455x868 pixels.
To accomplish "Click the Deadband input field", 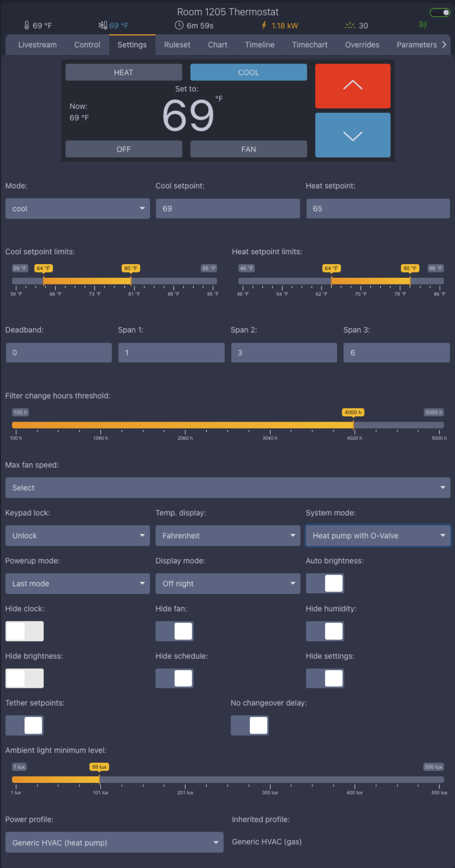I will (x=59, y=352).
